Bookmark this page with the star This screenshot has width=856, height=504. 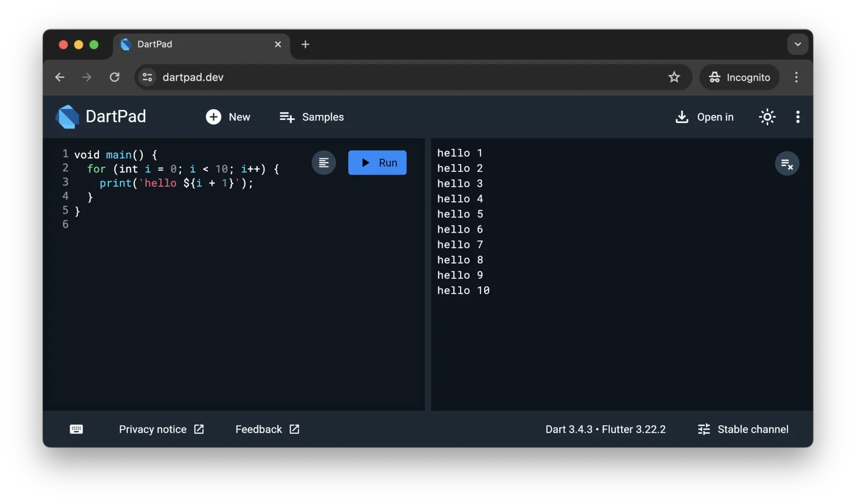pyautogui.click(x=674, y=77)
